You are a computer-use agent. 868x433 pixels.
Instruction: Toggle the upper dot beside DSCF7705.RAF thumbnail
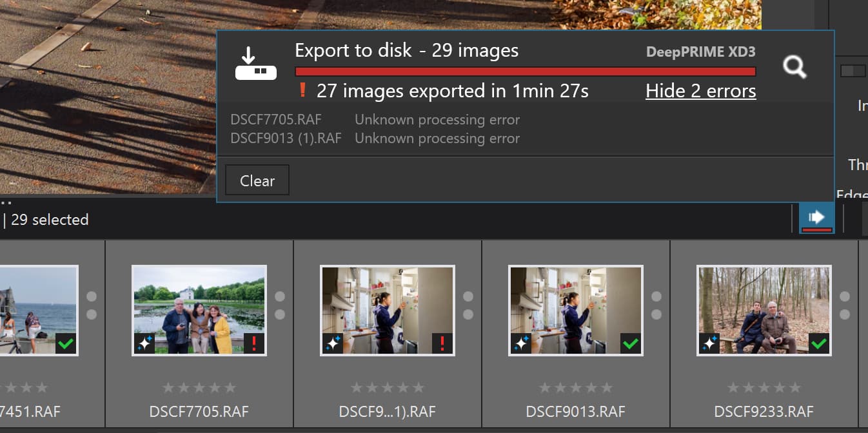280,296
